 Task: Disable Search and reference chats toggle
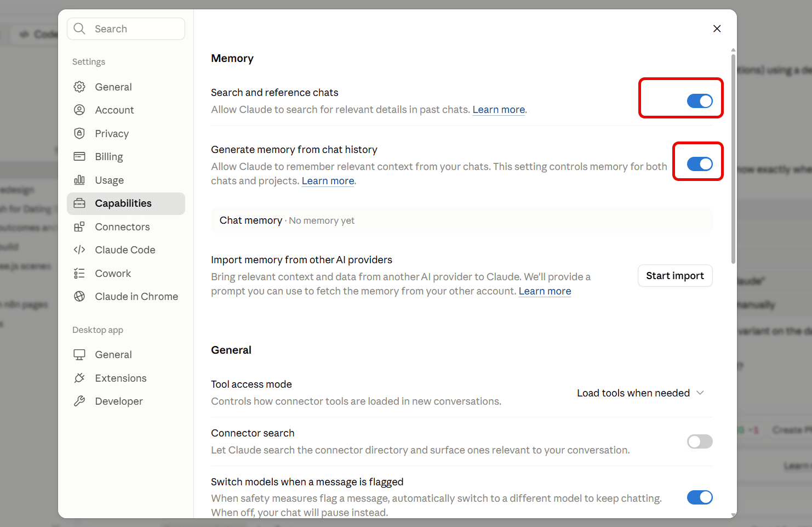point(700,101)
